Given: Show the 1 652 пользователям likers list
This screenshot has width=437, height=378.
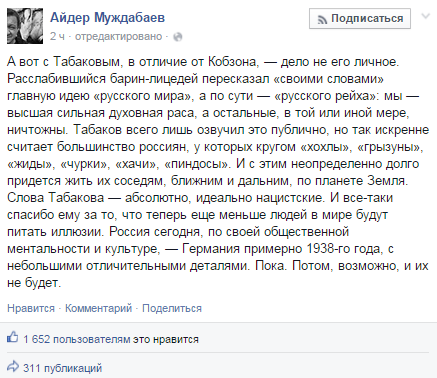Looking at the screenshot, I should [77, 339].
